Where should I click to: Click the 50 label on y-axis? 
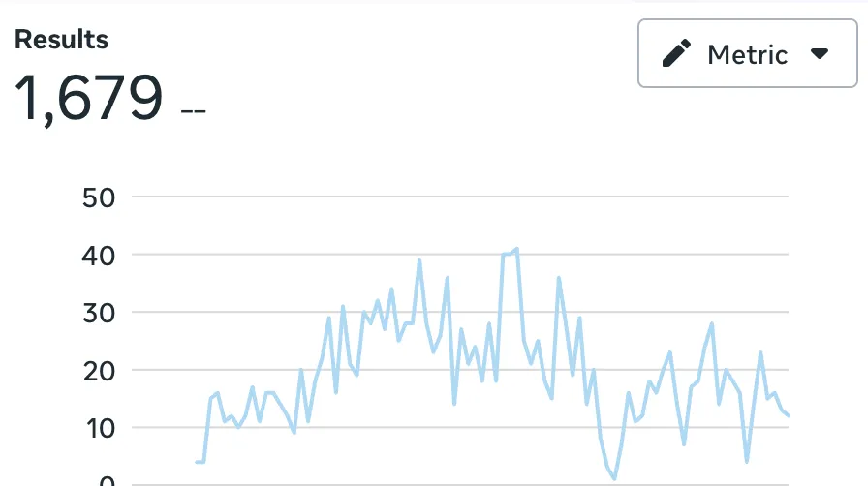(x=99, y=197)
